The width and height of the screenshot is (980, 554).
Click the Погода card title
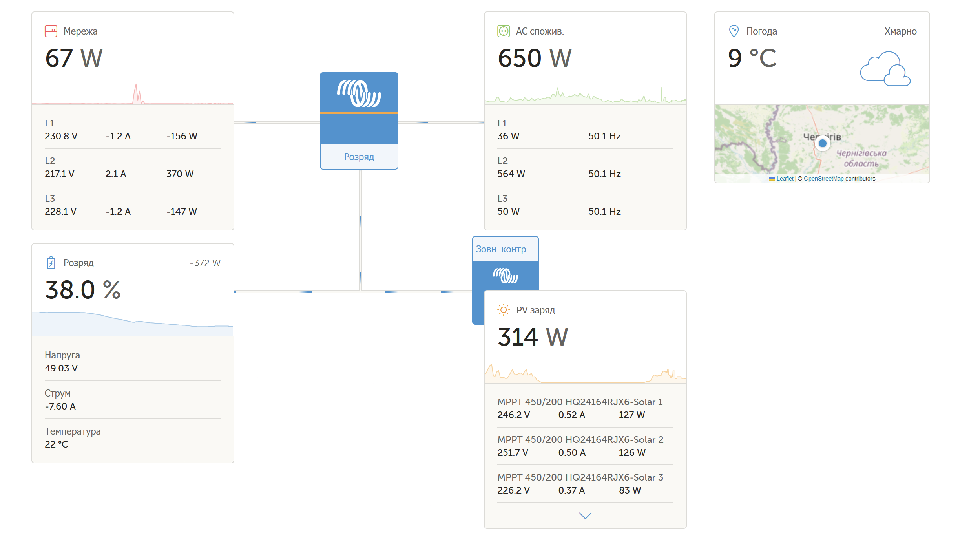click(761, 31)
